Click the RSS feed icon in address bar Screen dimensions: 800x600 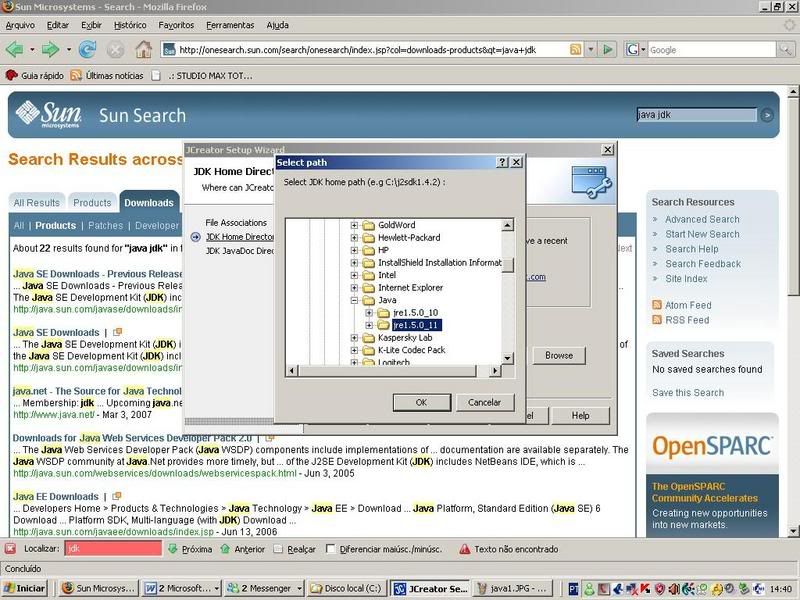coord(576,49)
